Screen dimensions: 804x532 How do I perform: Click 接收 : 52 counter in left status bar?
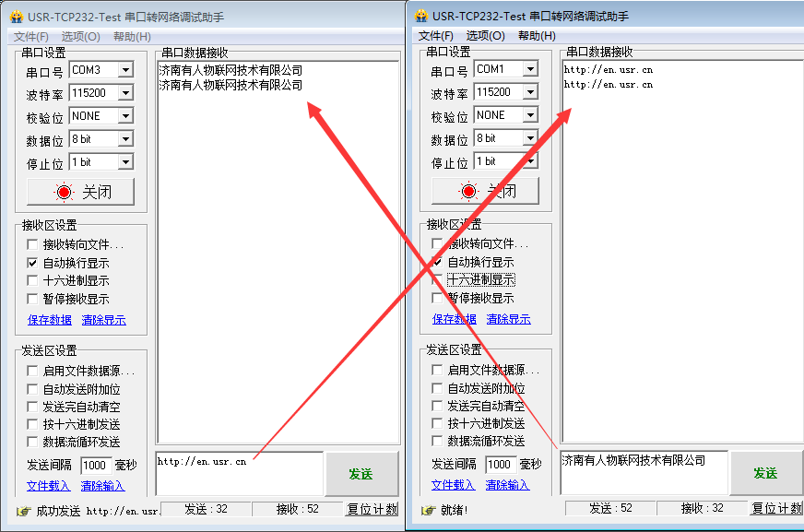(298, 510)
